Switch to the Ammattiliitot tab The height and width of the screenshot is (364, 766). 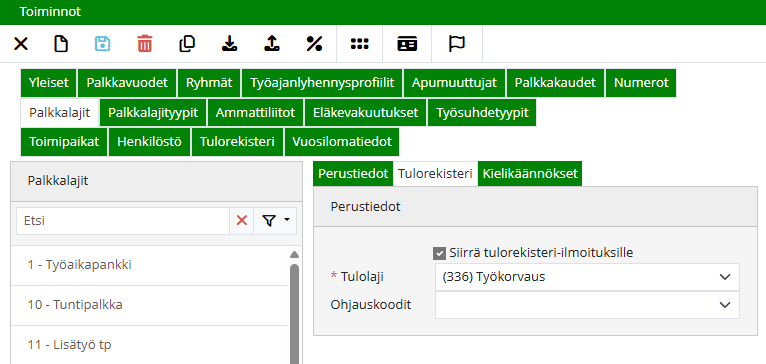255,113
